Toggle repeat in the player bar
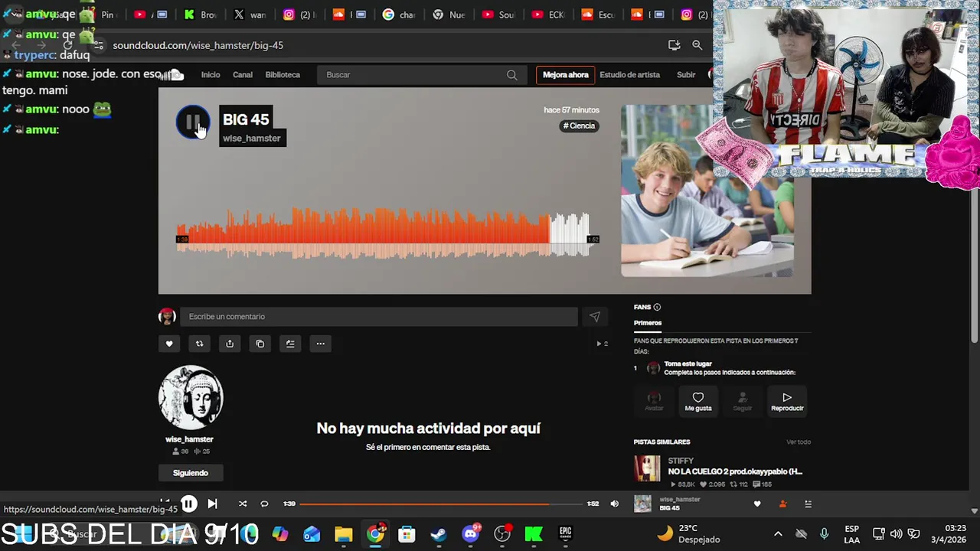 tap(264, 504)
